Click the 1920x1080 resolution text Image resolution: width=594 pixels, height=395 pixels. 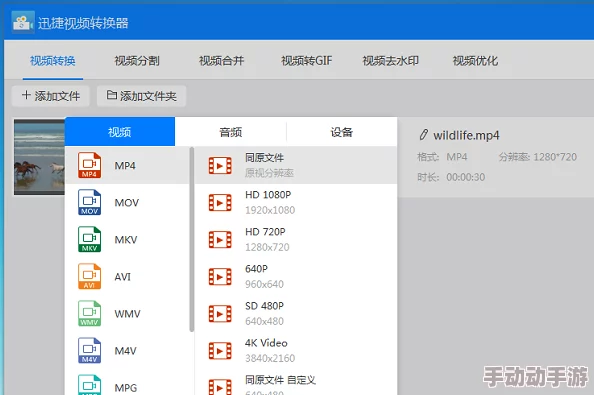point(270,210)
